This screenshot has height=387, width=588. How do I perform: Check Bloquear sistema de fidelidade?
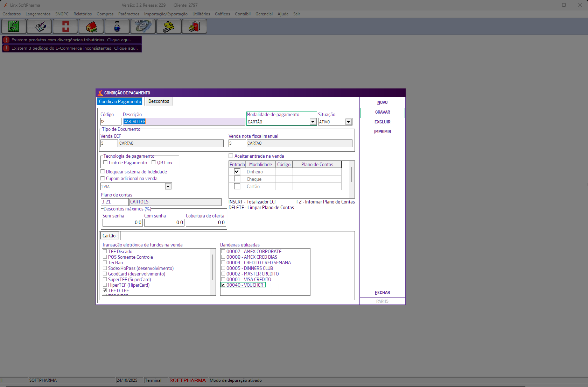(103, 171)
